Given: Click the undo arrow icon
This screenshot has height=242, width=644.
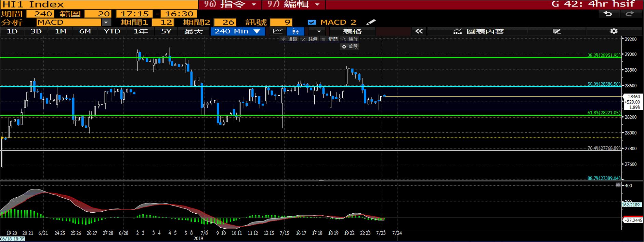Looking at the screenshot, I should pyautogui.click(x=607, y=14).
